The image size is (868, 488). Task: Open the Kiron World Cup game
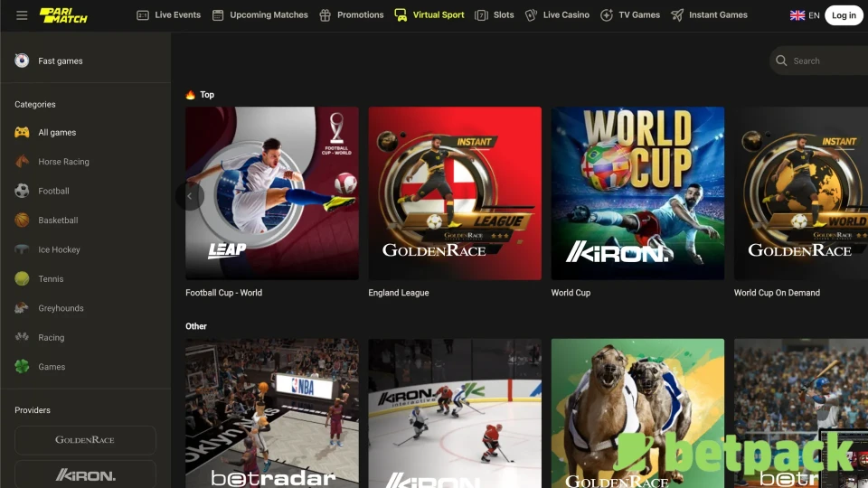tap(637, 193)
